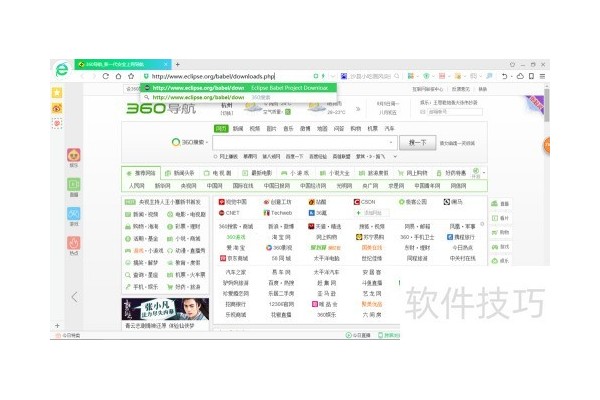Switch to the 小游戏 category tab
This screenshot has height=400, width=600.
295,173
